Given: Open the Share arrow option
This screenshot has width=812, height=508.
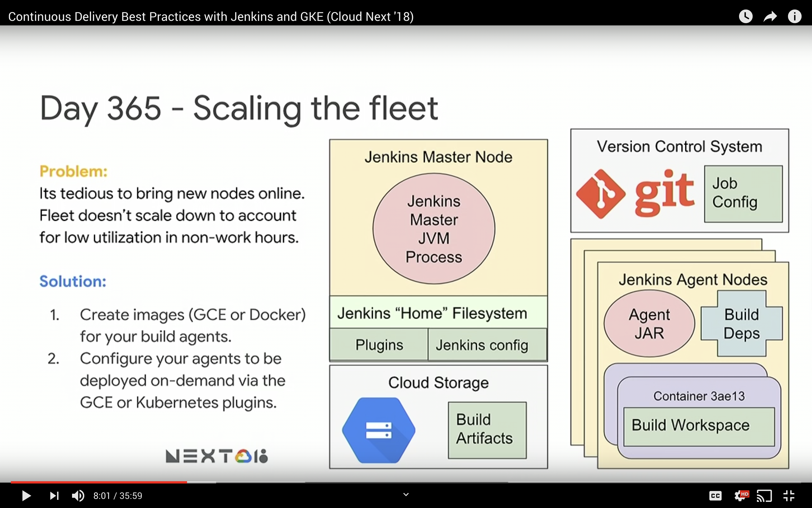Looking at the screenshot, I should [770, 16].
